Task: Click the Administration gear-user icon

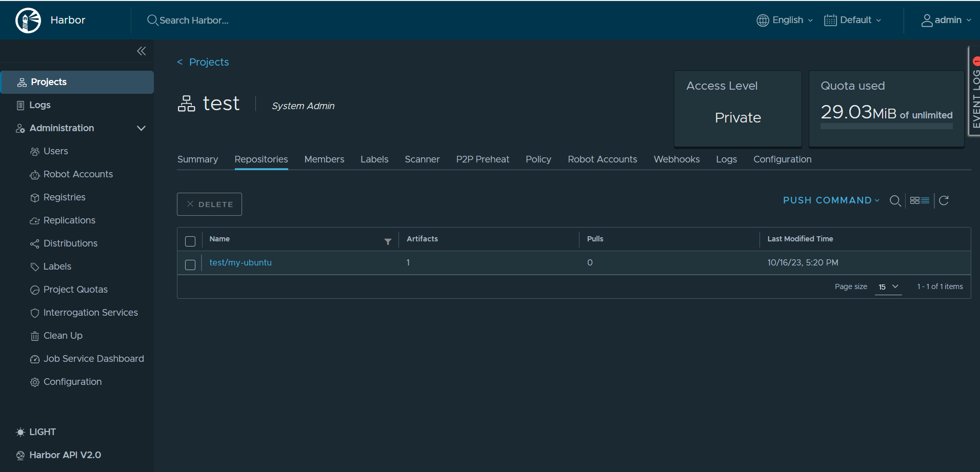Action: click(21, 129)
